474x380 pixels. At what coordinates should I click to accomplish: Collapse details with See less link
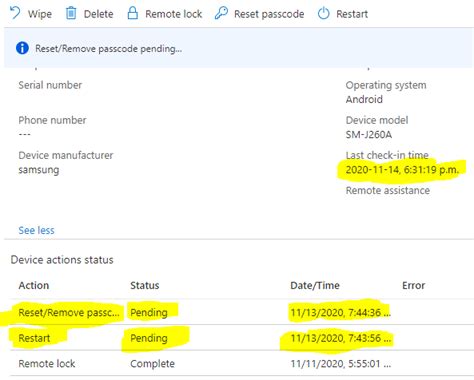(36, 230)
